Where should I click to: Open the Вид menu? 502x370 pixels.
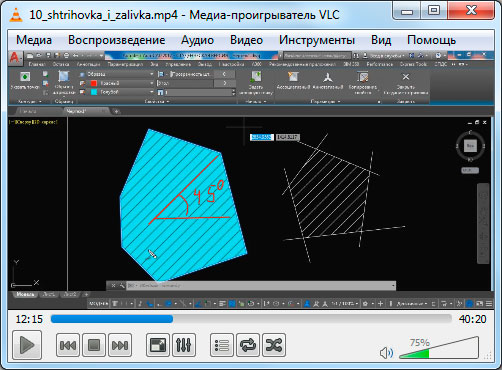(381, 40)
